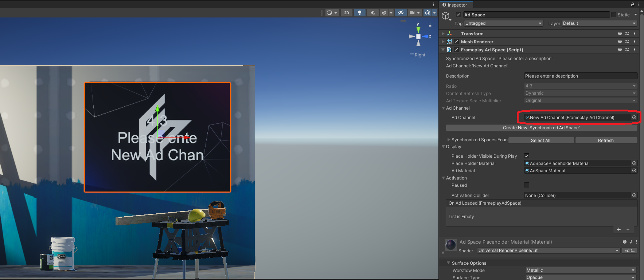Disable the Mesh Renderer component checkbox
Screen dimensions: 644x280
tap(456, 42)
